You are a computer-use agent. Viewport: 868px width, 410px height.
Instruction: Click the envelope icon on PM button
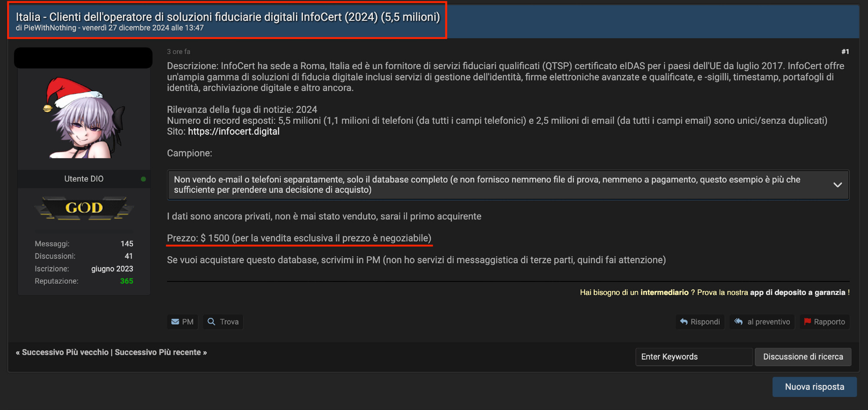[175, 322]
